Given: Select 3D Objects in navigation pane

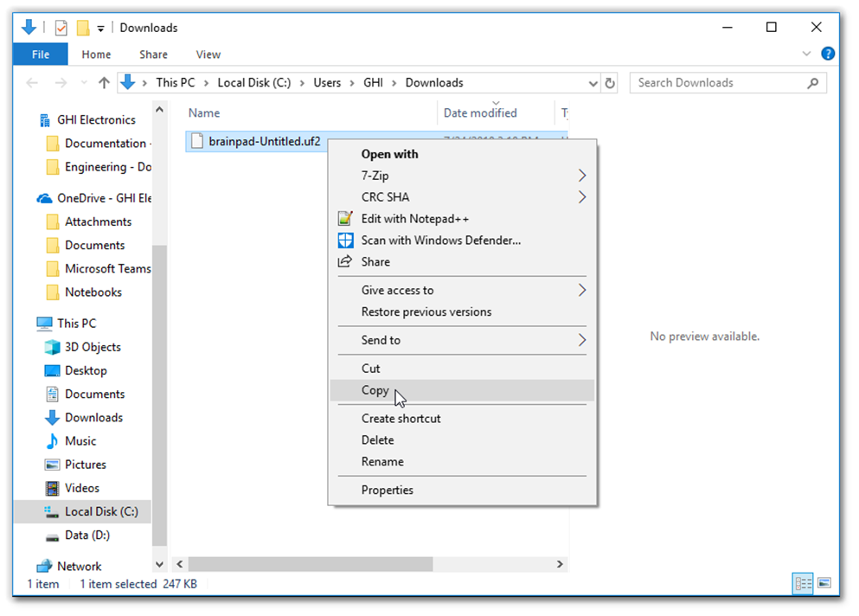Looking at the screenshot, I should tap(93, 347).
